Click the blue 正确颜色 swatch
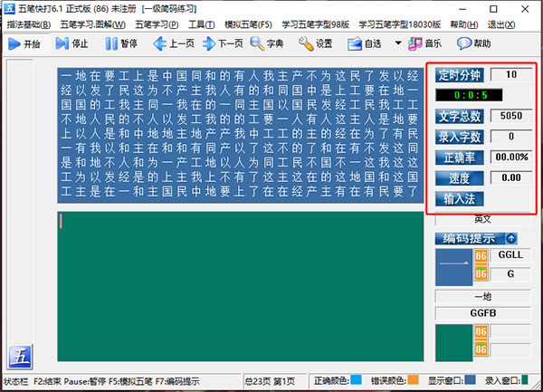The height and width of the screenshot is (392, 543). coord(356,381)
